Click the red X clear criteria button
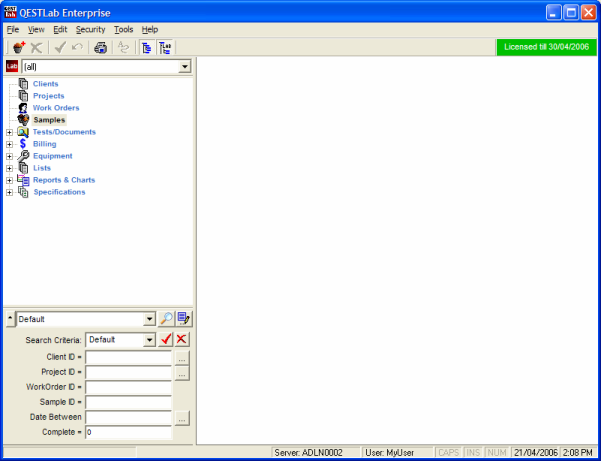This screenshot has height=461, width=601. 182,340
